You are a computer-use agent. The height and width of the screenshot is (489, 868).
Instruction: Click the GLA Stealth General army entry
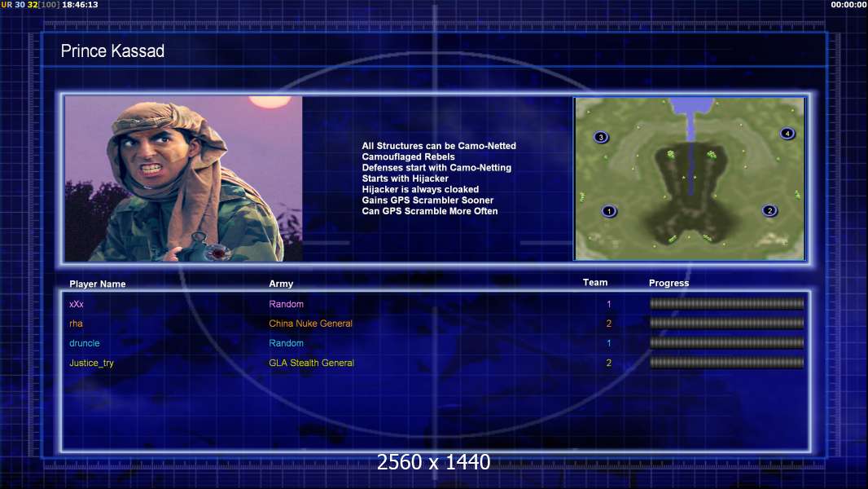coord(311,363)
